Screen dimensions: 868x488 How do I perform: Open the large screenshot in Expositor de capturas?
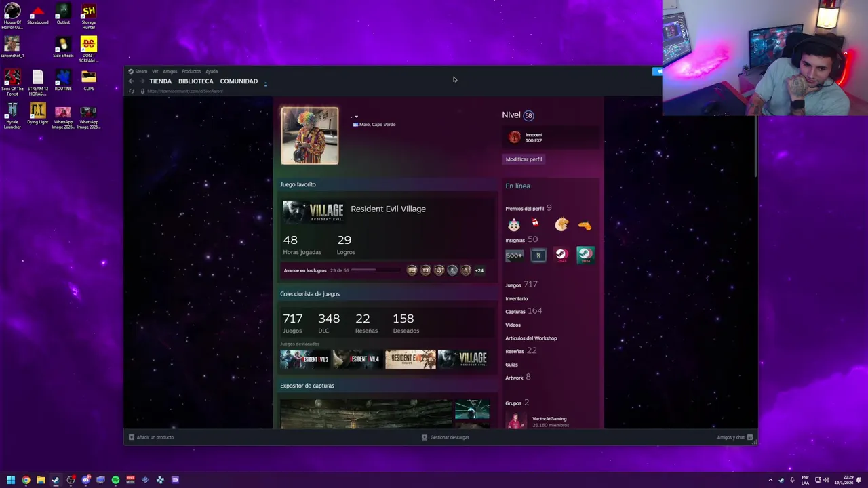[366, 414]
